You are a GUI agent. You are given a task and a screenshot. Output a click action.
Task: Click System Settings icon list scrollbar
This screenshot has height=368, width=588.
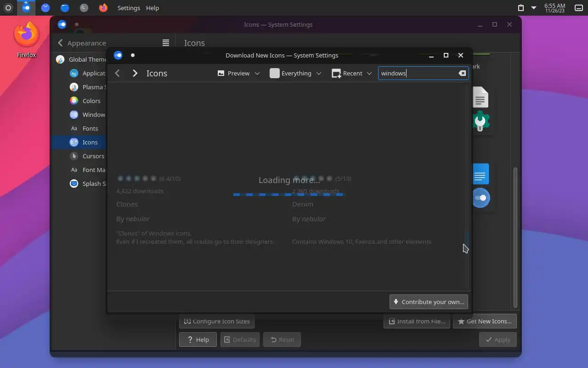coord(515,237)
